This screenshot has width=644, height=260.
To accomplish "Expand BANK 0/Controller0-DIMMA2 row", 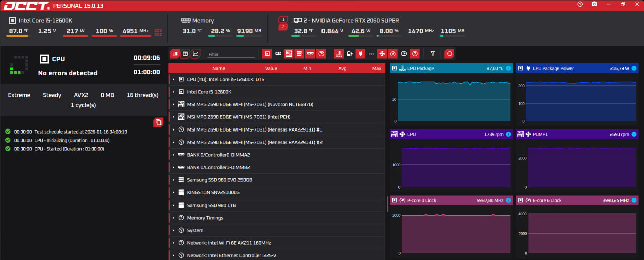I will coord(173,155).
